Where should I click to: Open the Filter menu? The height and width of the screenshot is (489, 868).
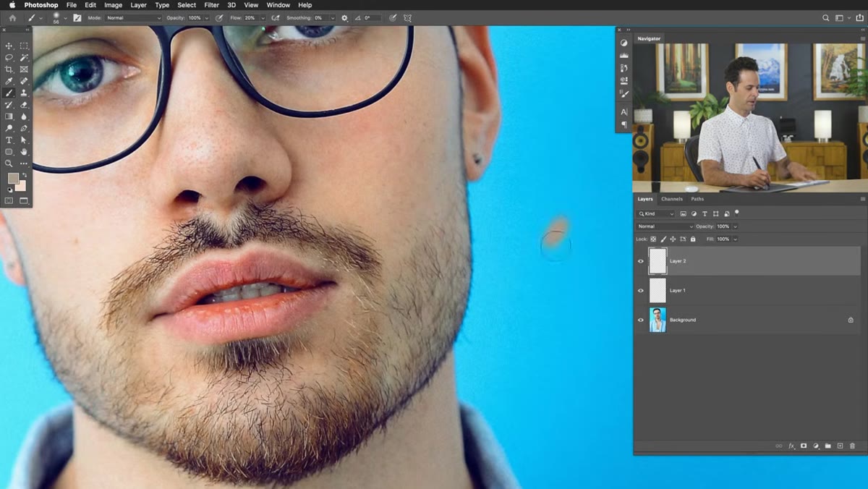[211, 5]
